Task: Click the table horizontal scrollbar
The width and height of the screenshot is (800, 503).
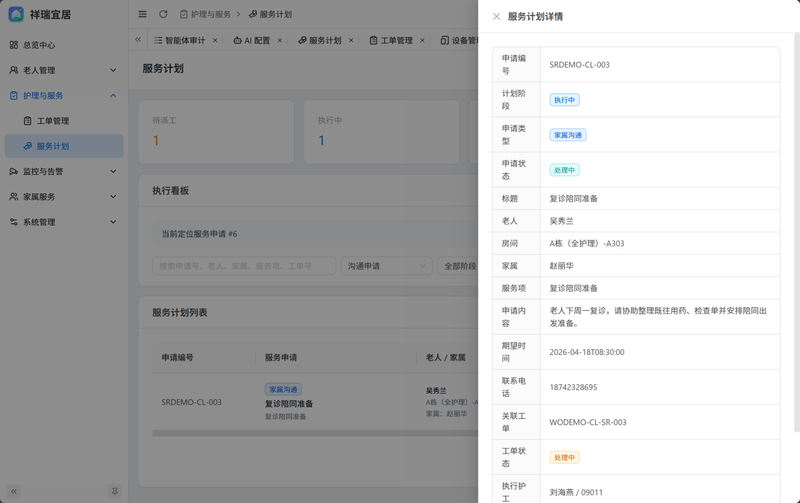Action: 315,433
